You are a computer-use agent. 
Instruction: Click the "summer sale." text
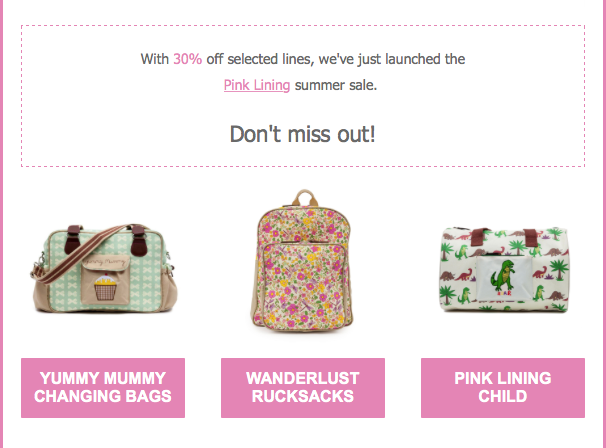(x=336, y=85)
